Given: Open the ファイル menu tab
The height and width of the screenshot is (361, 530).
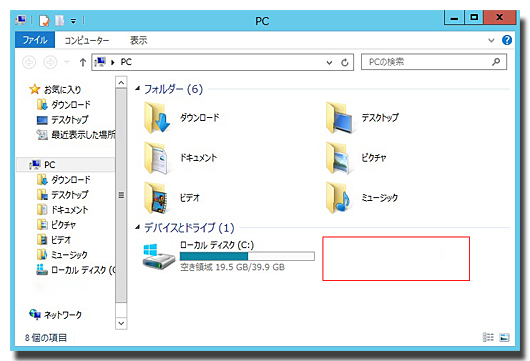Looking at the screenshot, I should point(35,40).
